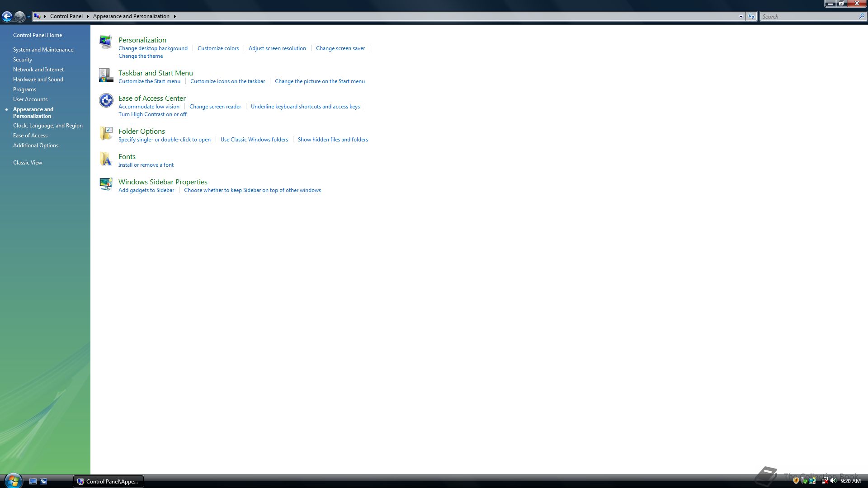Click the Ease of Access Center icon
Viewport: 868px width, 488px height.
coord(106,100)
